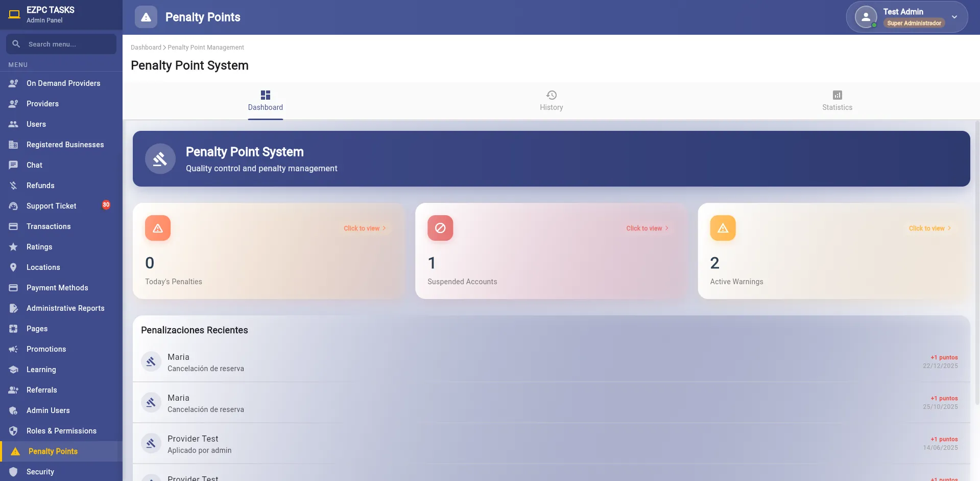This screenshot has height=481, width=980.
Task: Click the Locations pin icon
Action: click(13, 267)
